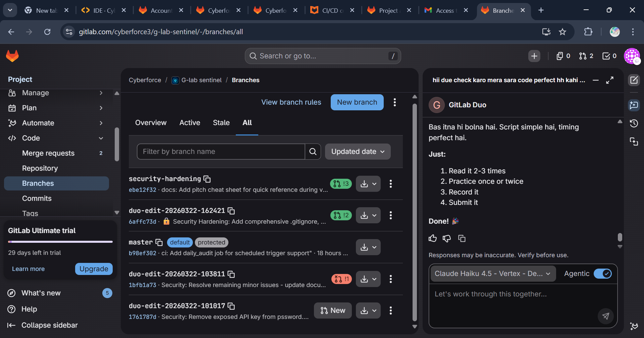Maximize the Duo chat panel

coord(610,80)
